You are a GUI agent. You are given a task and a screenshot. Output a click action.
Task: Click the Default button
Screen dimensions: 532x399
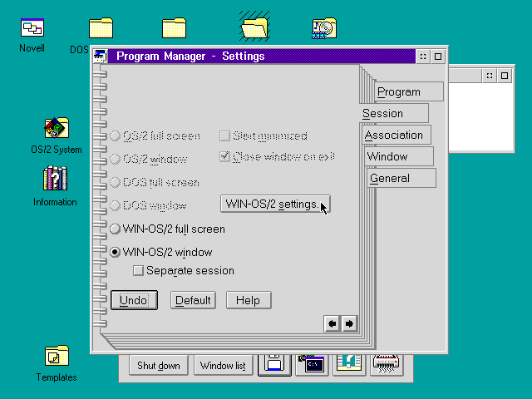click(x=193, y=300)
